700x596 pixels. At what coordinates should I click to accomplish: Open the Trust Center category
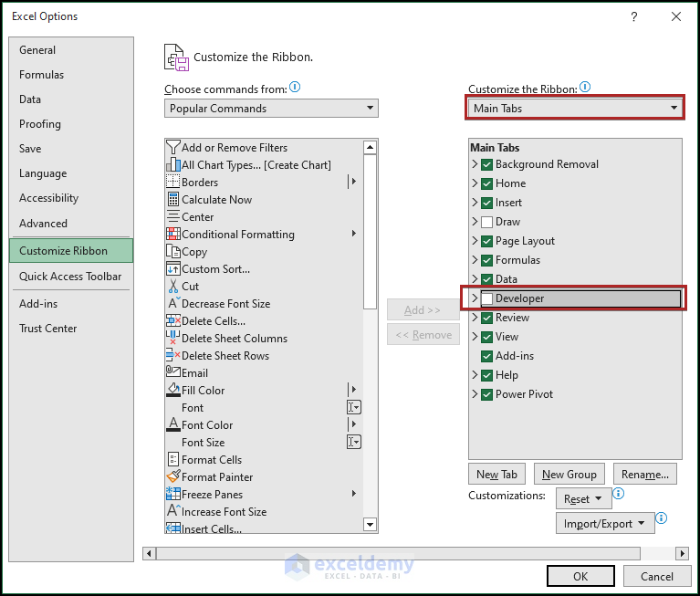[71, 329]
